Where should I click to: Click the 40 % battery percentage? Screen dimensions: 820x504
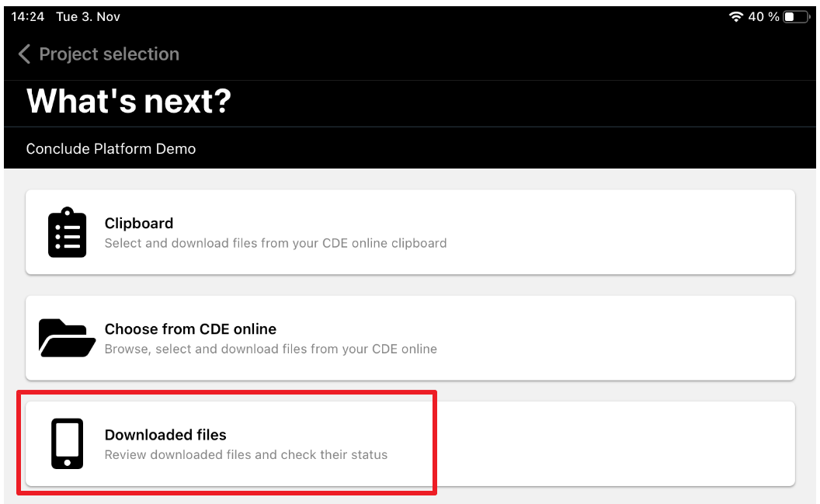pyautogui.click(x=763, y=17)
